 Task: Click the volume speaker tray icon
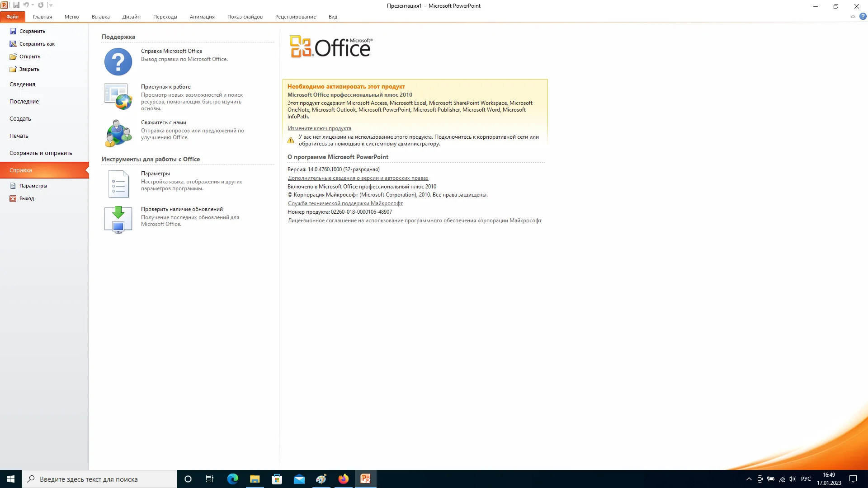pos(792,479)
